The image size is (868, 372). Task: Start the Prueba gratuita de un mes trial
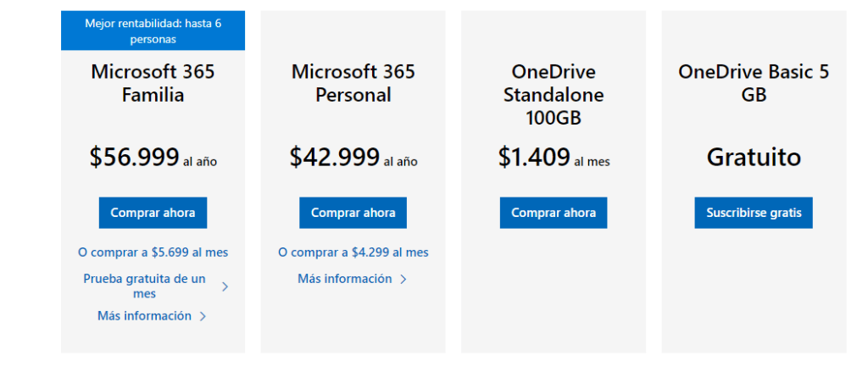tap(144, 286)
